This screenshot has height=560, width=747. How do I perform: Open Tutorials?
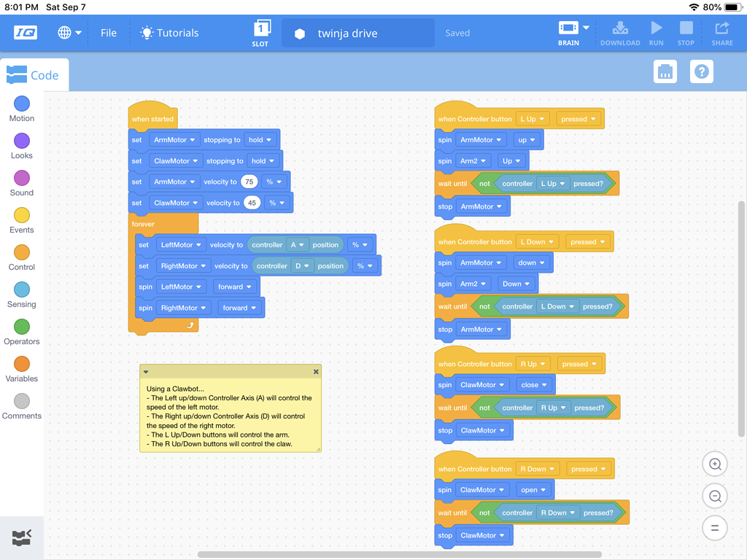pos(169,33)
